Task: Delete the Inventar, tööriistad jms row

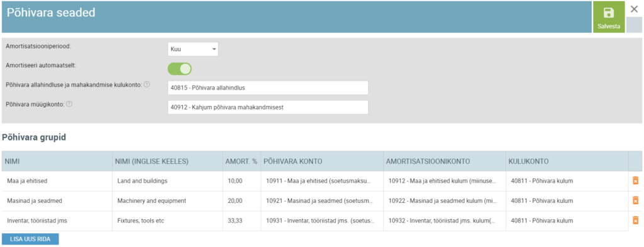Action: click(x=635, y=221)
